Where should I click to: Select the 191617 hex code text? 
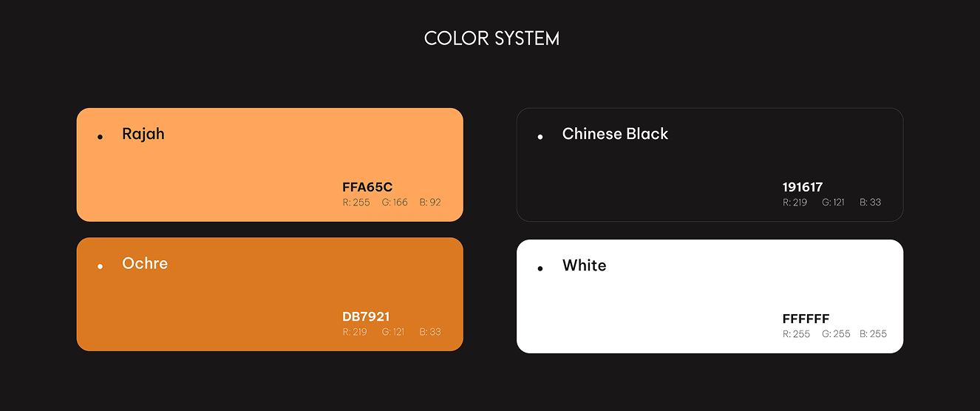coord(803,187)
